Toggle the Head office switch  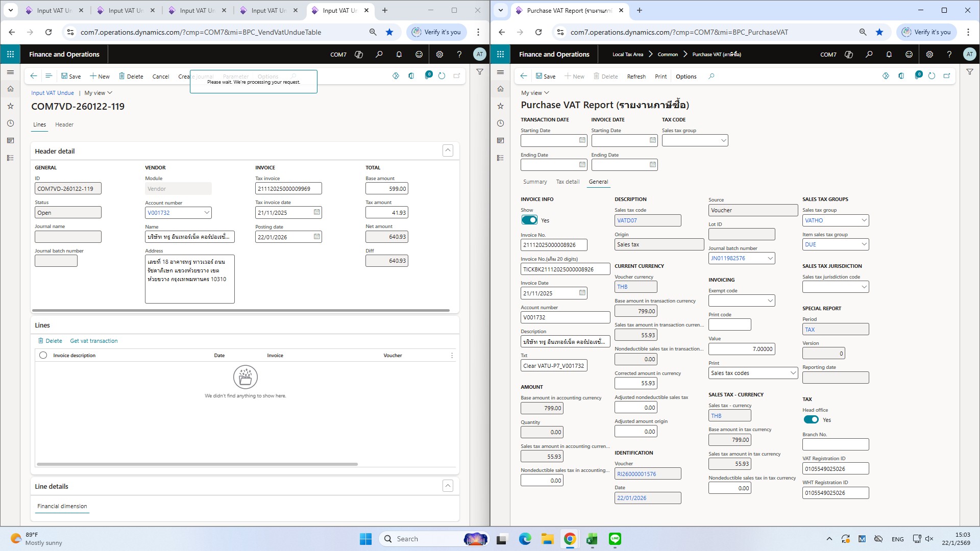pyautogui.click(x=811, y=419)
